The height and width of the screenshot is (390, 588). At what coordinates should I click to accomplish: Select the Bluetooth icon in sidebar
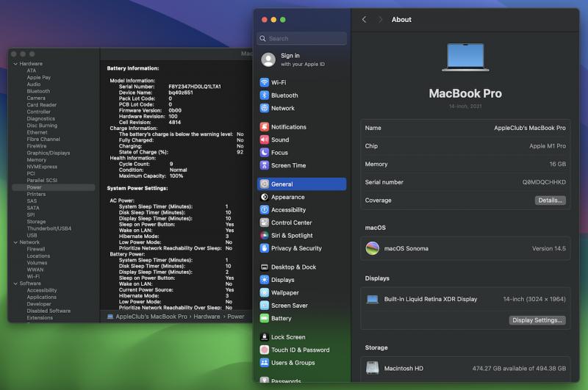265,95
